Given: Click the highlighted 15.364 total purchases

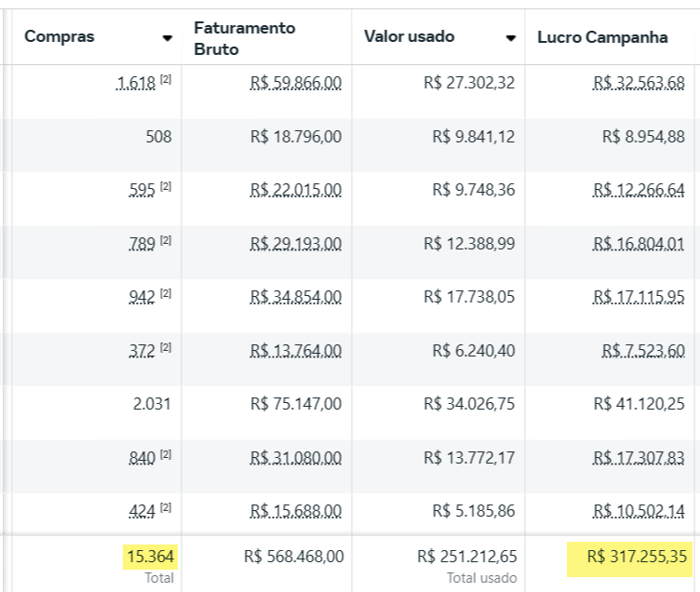Looking at the screenshot, I should pyautogui.click(x=150, y=557).
